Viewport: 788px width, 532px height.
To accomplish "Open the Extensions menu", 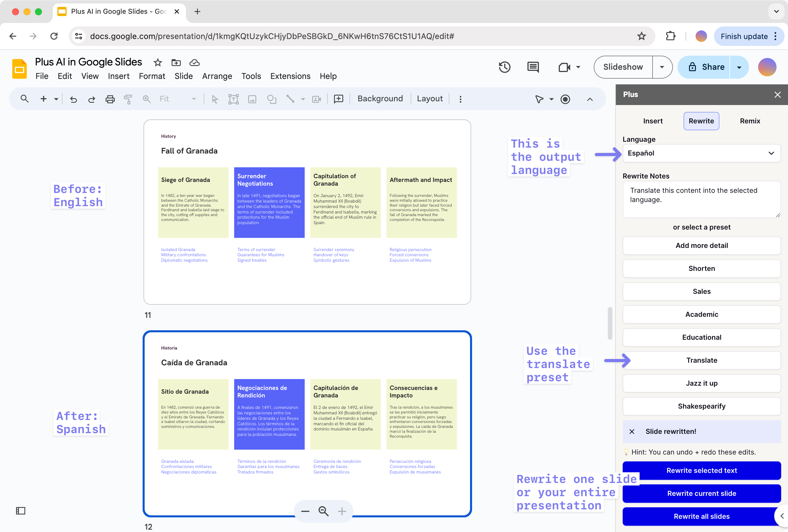I will point(290,76).
